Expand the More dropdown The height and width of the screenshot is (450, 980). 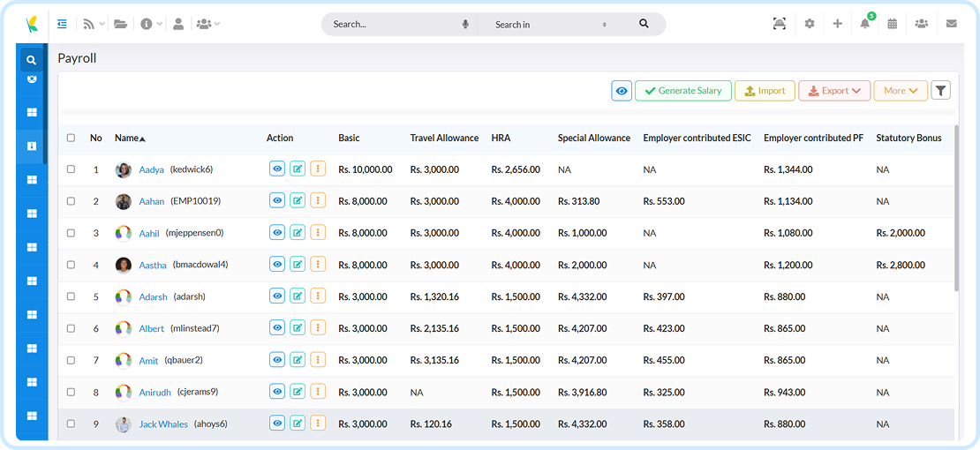[901, 91]
